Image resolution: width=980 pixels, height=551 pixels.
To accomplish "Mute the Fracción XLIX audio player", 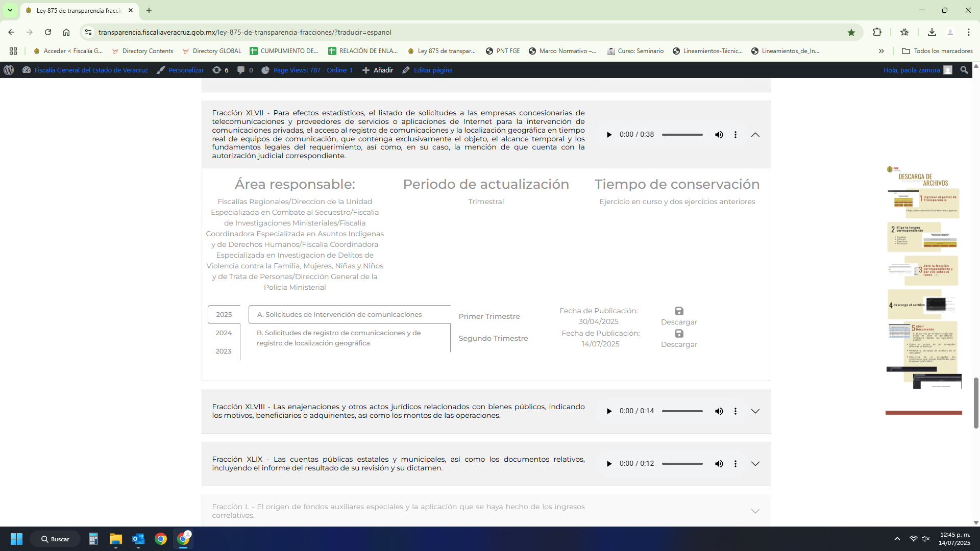I will point(719,464).
